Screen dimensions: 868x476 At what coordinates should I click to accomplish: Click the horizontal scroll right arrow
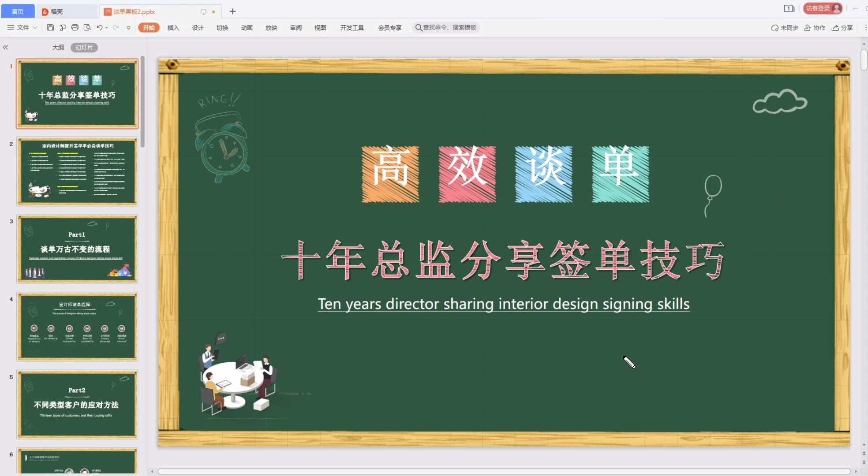(856, 472)
